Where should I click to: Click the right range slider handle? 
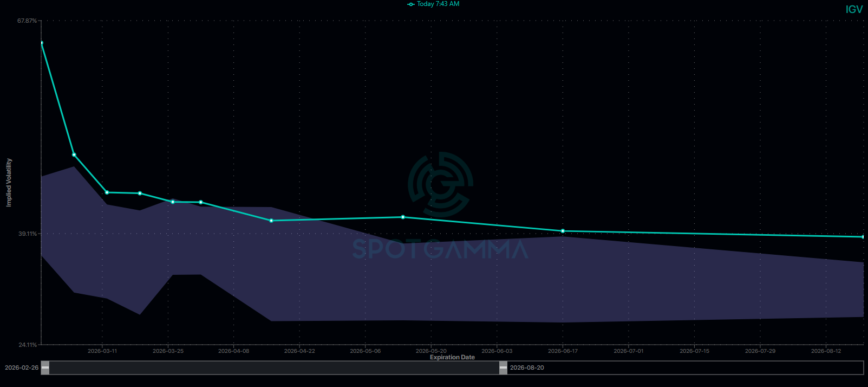(503, 367)
